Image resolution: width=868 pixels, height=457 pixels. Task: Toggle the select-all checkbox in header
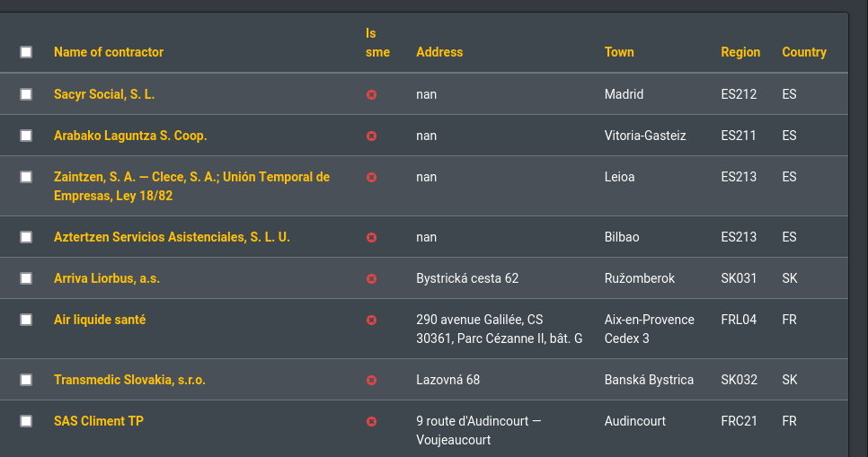(x=26, y=52)
